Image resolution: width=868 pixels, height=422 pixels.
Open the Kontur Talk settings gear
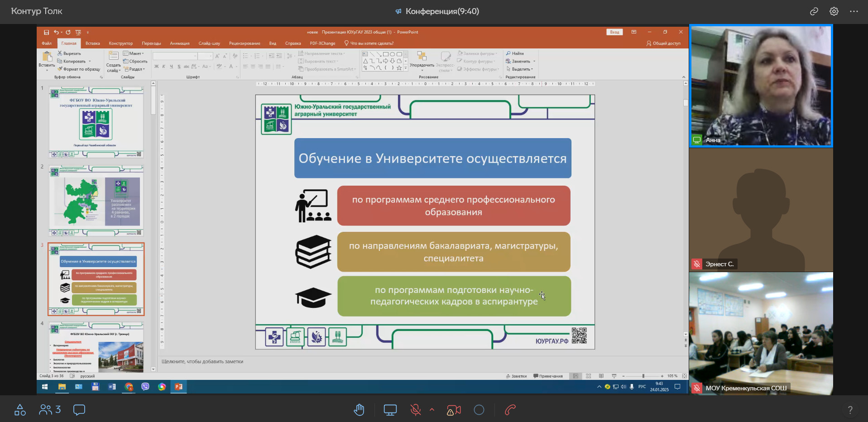pyautogui.click(x=834, y=12)
